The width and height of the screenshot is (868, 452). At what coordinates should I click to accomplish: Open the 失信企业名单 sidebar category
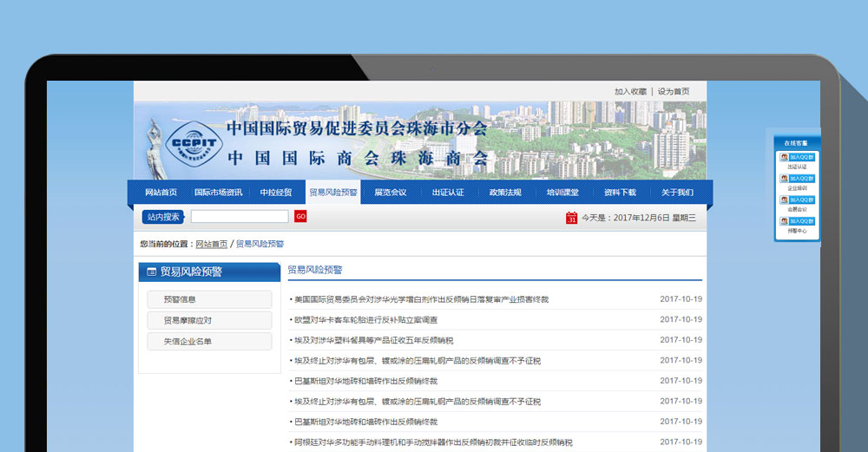click(x=209, y=341)
